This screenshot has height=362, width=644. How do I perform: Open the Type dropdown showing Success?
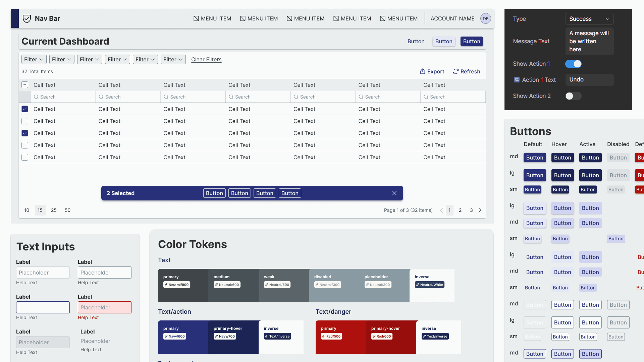pos(589,19)
